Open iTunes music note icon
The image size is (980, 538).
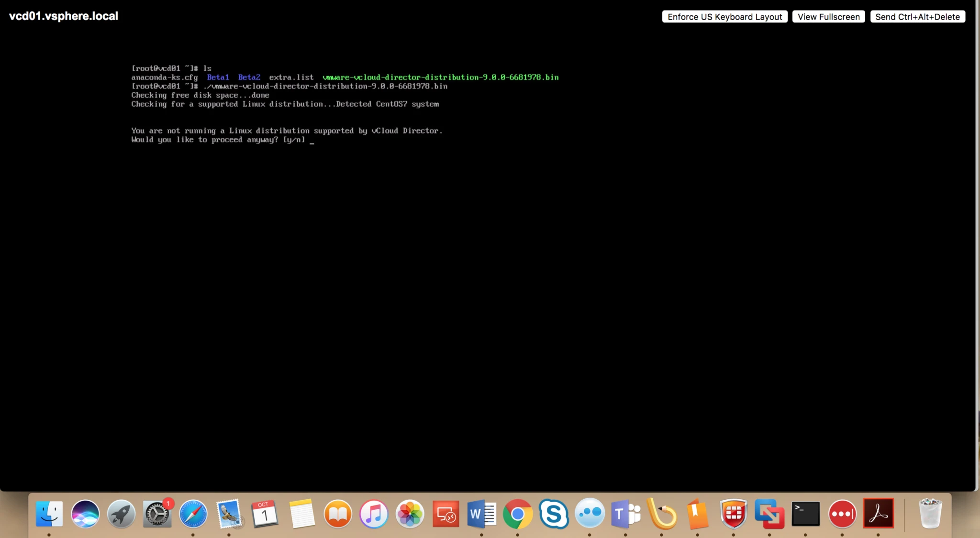(374, 514)
